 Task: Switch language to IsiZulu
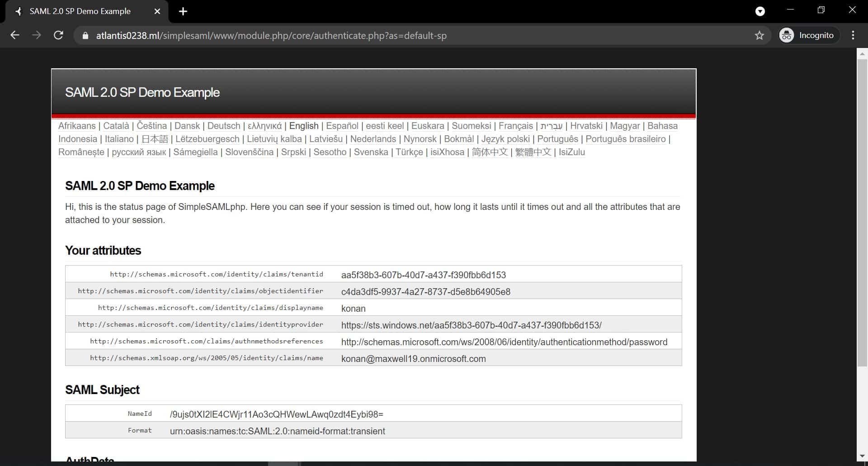(572, 152)
